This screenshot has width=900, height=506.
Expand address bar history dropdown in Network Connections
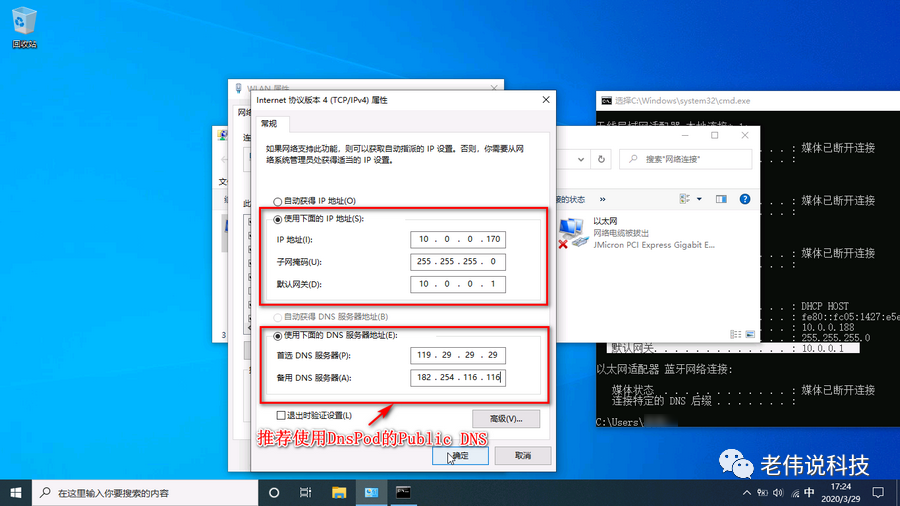581,159
